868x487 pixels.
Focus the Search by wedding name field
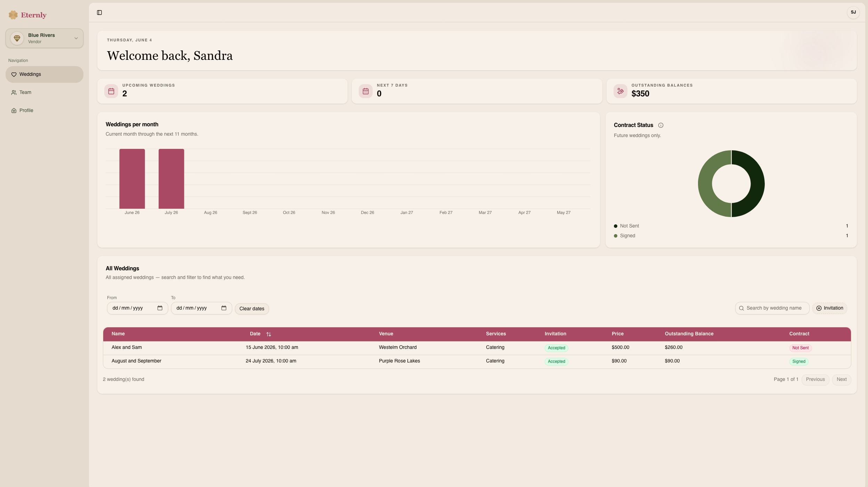click(772, 308)
